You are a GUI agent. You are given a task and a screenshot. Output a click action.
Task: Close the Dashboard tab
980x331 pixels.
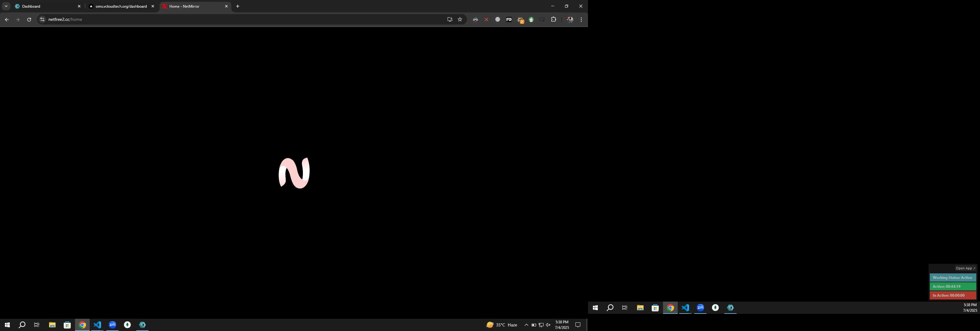79,6
